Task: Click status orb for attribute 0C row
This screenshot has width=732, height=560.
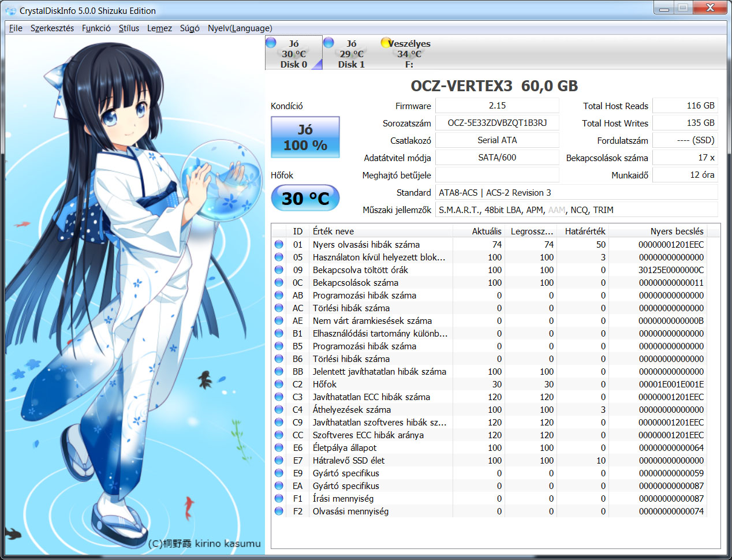Action: pyautogui.click(x=279, y=282)
